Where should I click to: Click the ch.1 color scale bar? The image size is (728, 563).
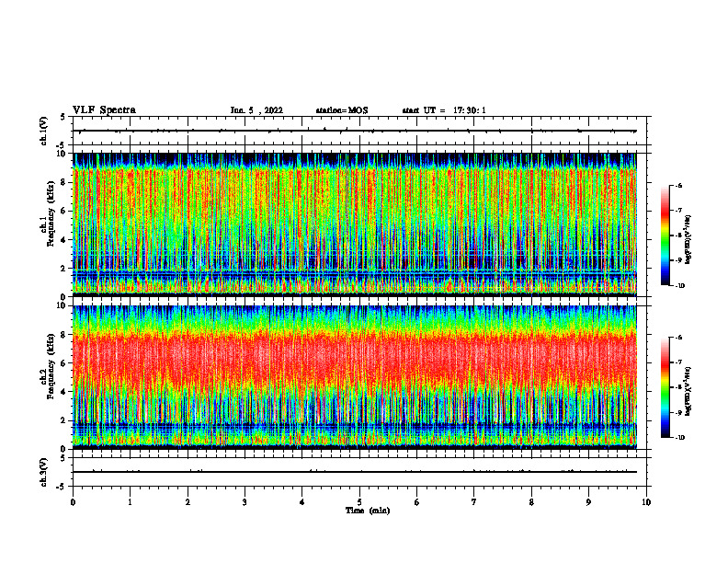[665, 236]
